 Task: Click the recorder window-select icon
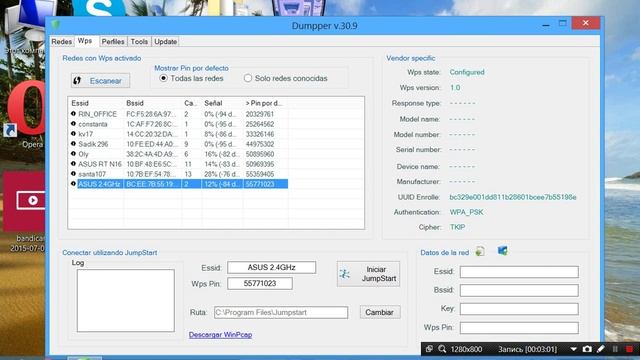(429, 349)
